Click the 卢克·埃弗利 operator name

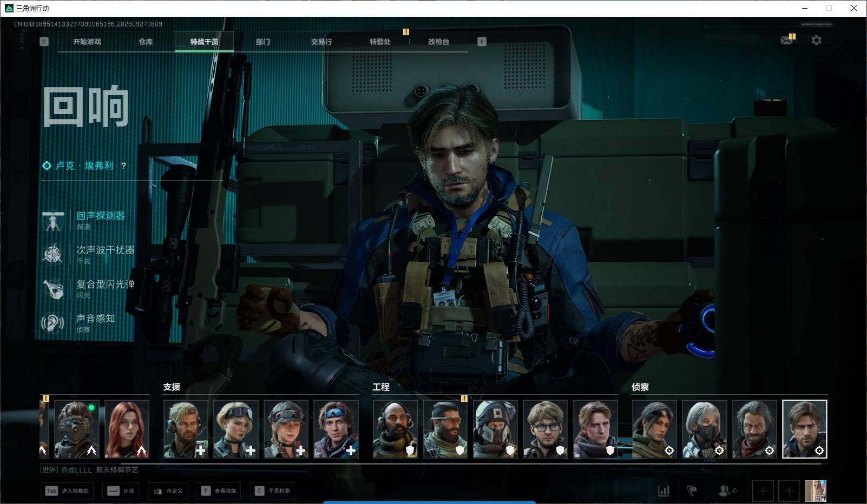(84, 166)
